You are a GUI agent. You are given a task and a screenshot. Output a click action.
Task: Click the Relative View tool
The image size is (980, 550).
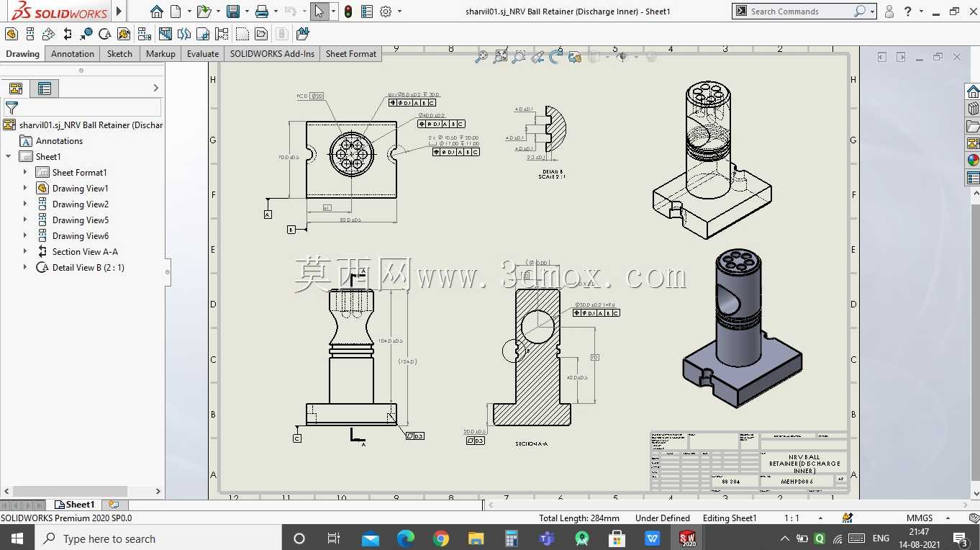point(124,34)
